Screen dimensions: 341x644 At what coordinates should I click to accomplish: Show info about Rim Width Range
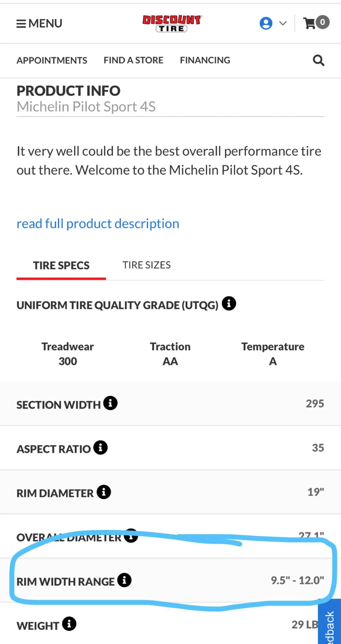point(124,580)
